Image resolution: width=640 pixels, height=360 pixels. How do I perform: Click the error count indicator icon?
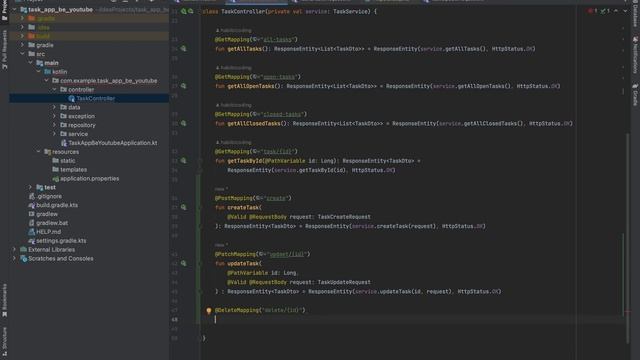tap(590, 11)
